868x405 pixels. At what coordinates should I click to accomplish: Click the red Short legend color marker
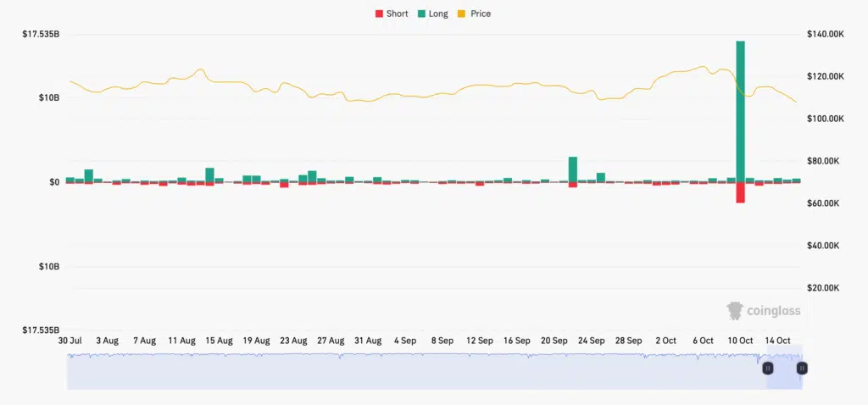point(379,14)
